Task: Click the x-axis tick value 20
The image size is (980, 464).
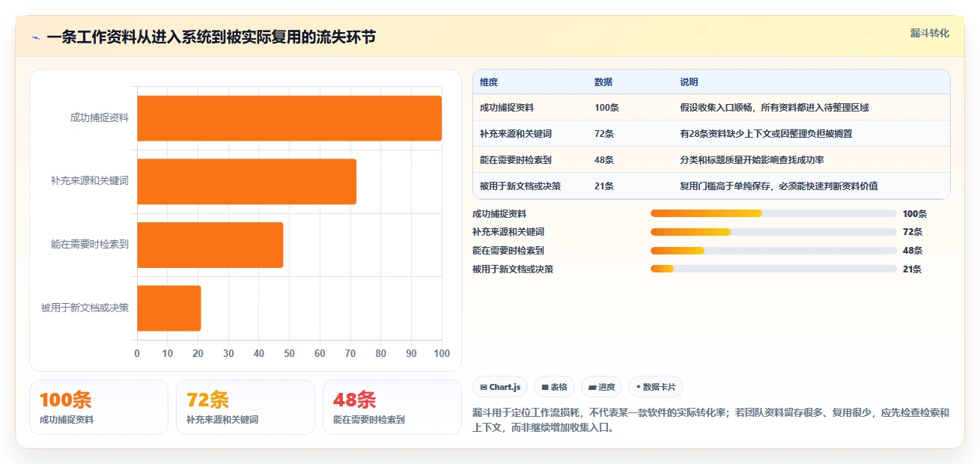Action: [x=198, y=353]
